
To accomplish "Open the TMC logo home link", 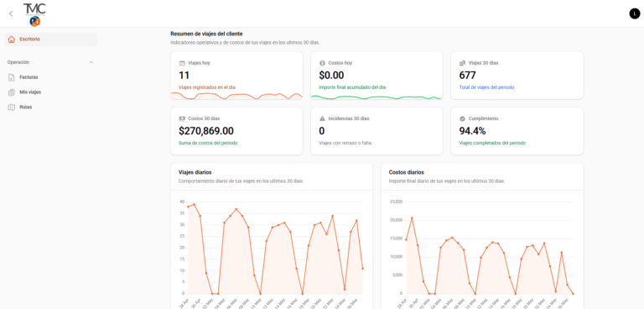I will tap(34, 14).
